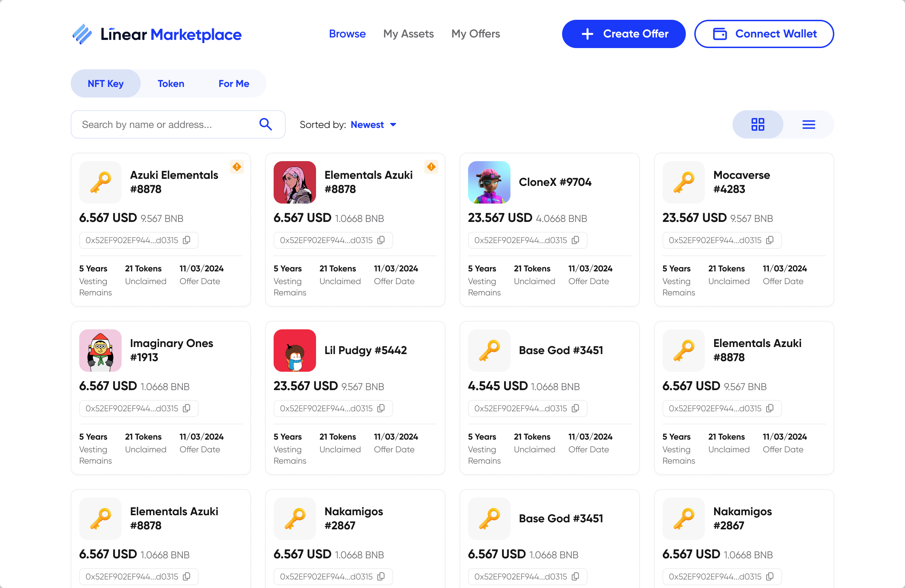Copy address on 4.545 USD Base God card
The width and height of the screenshot is (905, 588).
(575, 408)
